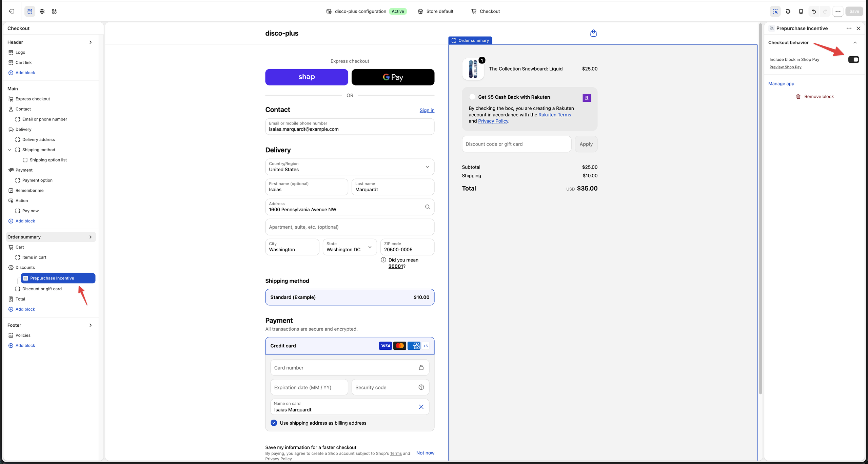Screen dimensions: 868x464
Task: Click the snowboard product thumbnail
Action: click(x=473, y=69)
